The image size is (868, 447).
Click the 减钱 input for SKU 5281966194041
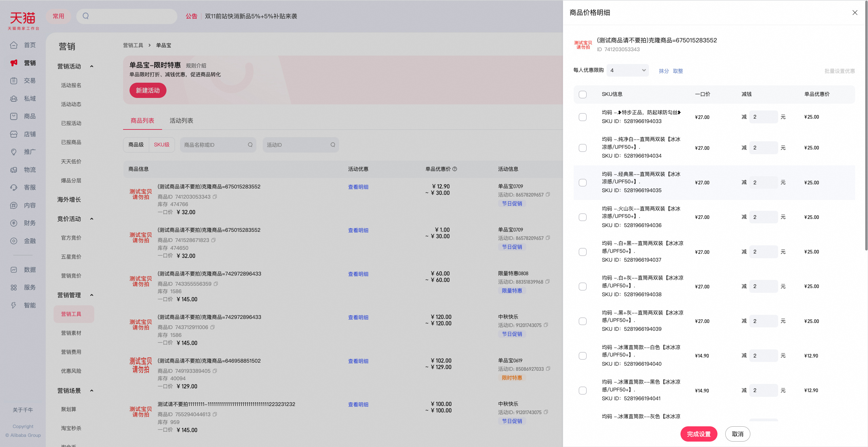[x=764, y=390]
